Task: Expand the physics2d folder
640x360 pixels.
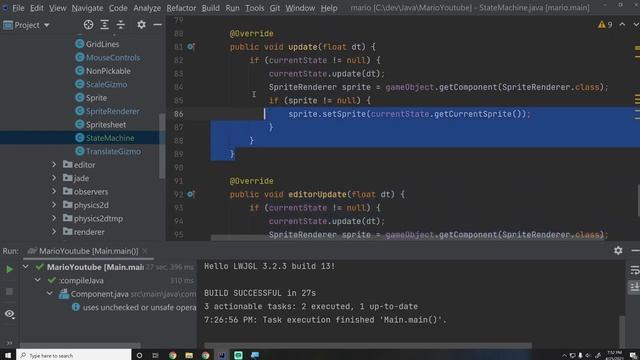Action: coord(54,205)
